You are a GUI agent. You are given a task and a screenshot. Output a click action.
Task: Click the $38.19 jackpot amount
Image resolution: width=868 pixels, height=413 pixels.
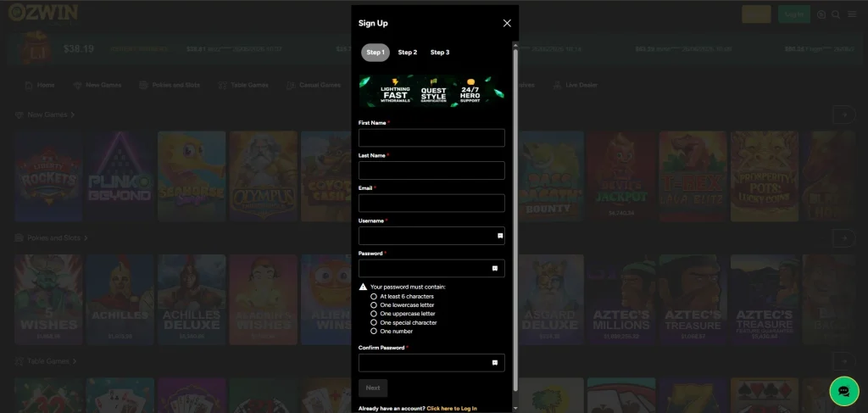(79, 49)
